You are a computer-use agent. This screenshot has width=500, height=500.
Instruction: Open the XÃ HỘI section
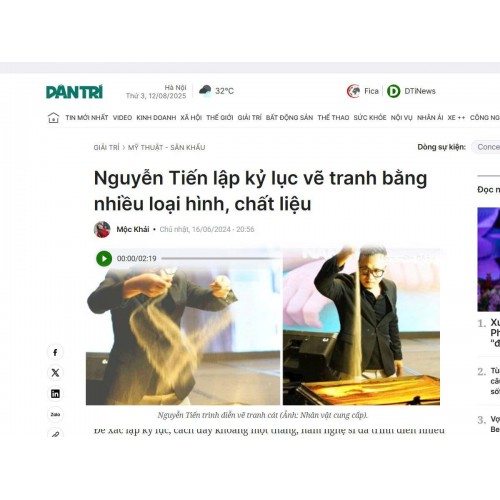(191, 118)
